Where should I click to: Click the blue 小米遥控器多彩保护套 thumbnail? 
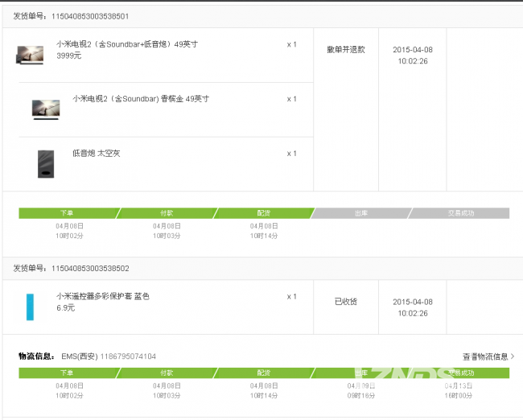(30, 307)
